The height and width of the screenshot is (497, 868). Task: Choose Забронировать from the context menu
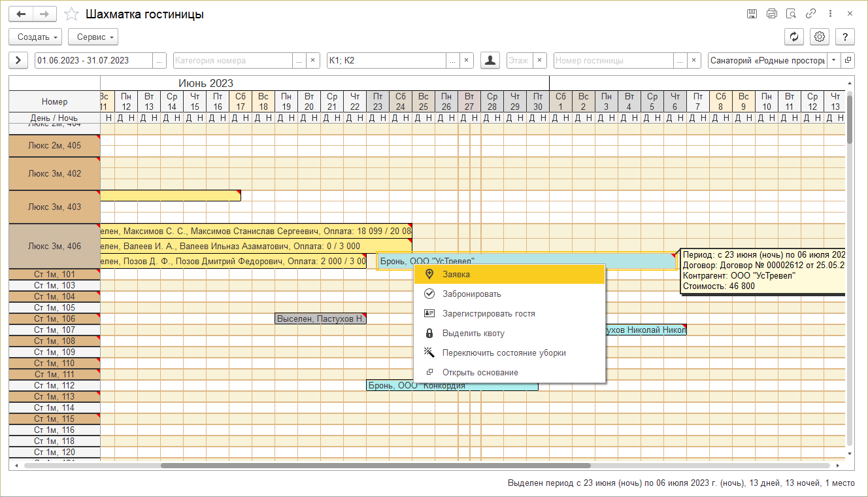coord(471,294)
